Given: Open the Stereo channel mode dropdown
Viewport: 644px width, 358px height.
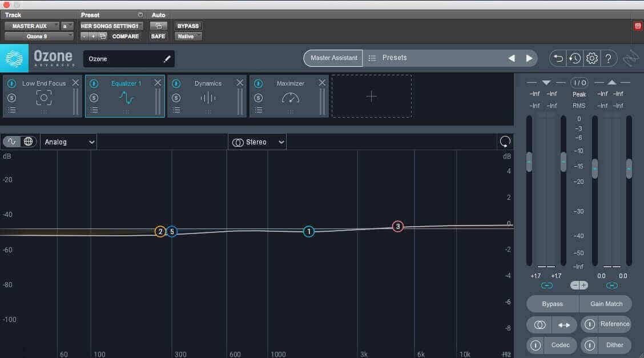Looking at the screenshot, I should tap(257, 142).
